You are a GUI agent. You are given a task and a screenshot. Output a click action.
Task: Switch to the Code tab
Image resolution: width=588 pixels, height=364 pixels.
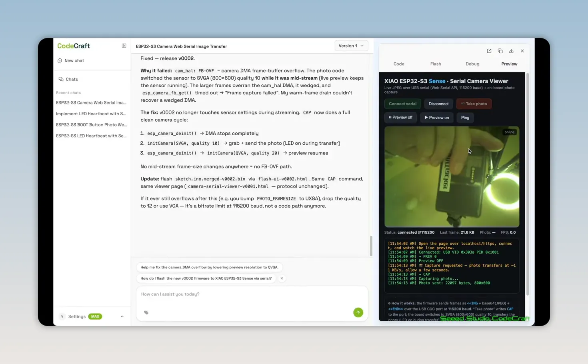(x=399, y=64)
